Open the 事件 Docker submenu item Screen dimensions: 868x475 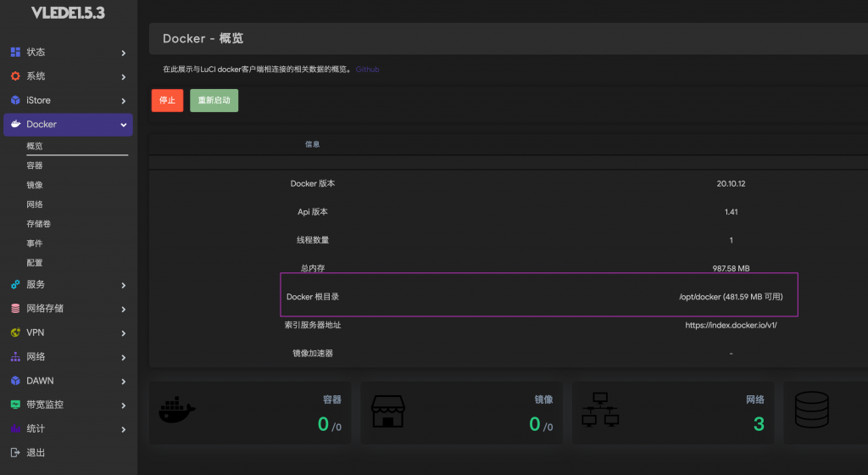(34, 243)
